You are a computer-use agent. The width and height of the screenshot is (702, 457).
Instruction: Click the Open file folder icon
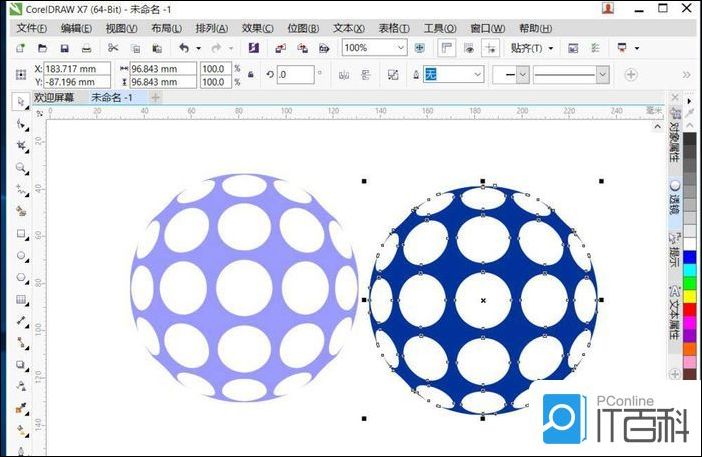(43, 48)
